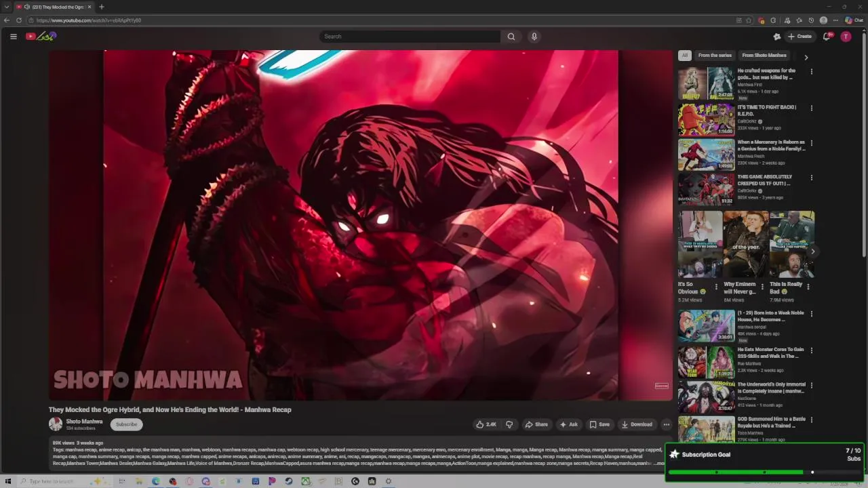The width and height of the screenshot is (868, 488).
Task: Expand the tab search dropdown arrow
Action: click(6, 7)
